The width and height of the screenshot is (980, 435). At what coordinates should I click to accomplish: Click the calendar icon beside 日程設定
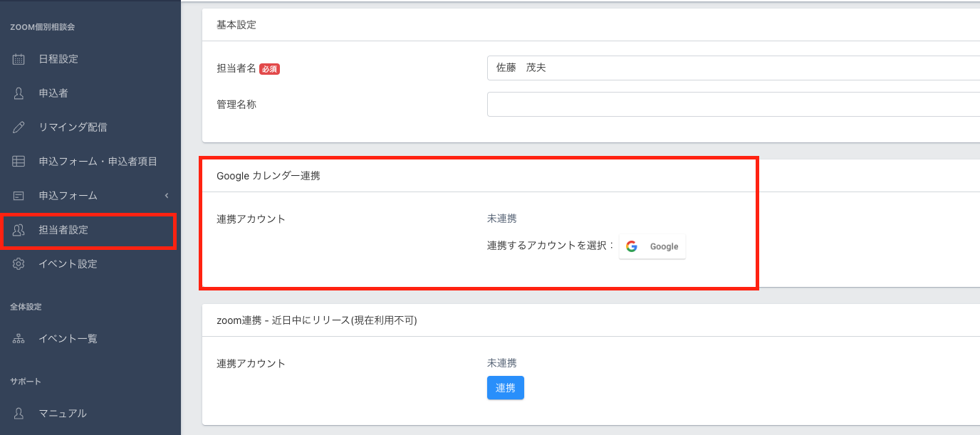pyautogui.click(x=19, y=59)
